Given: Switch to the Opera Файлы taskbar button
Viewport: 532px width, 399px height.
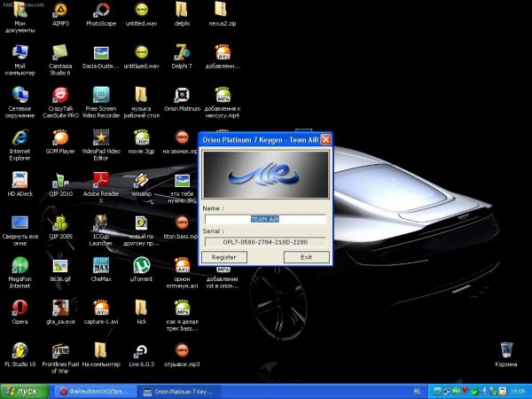Looking at the screenshot, I should (94, 392).
